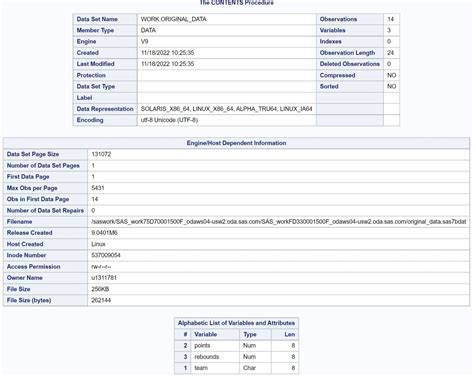474x377 pixels.
Task: Select the Observation Length value 24
Action: coord(391,53)
